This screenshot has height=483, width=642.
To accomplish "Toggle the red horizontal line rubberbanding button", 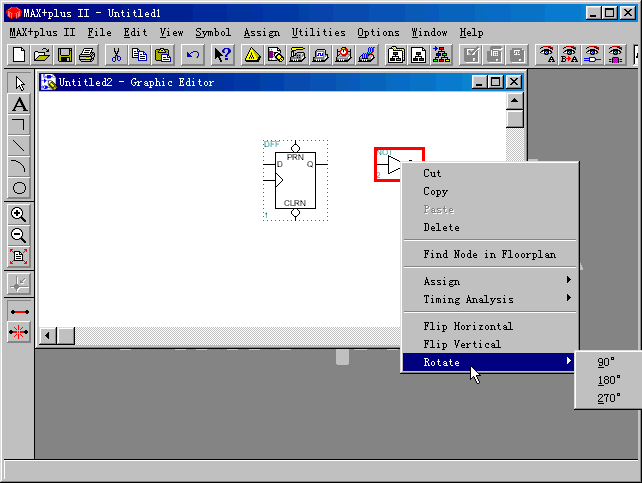I will [18, 312].
